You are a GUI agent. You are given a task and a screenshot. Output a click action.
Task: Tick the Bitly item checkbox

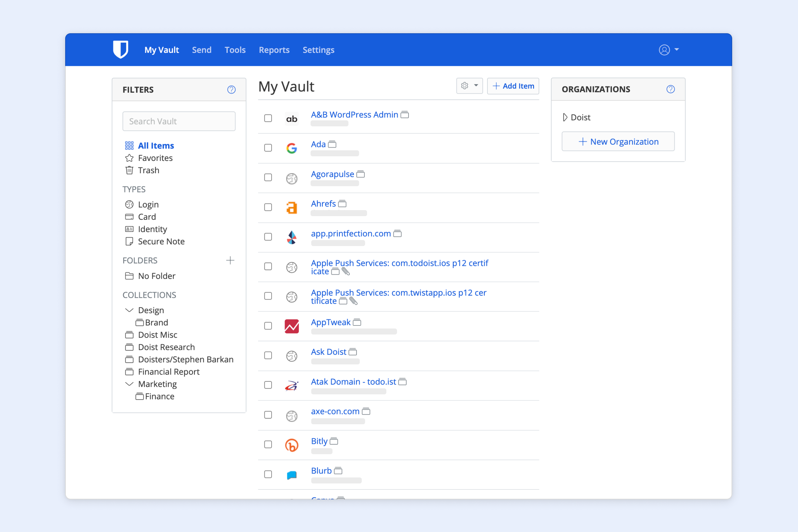(x=268, y=445)
